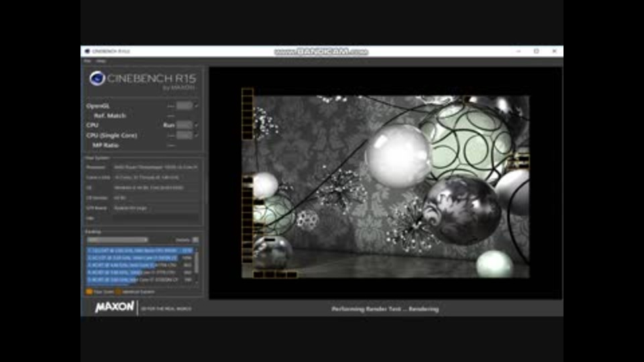Click the Processor info field

tap(156, 168)
